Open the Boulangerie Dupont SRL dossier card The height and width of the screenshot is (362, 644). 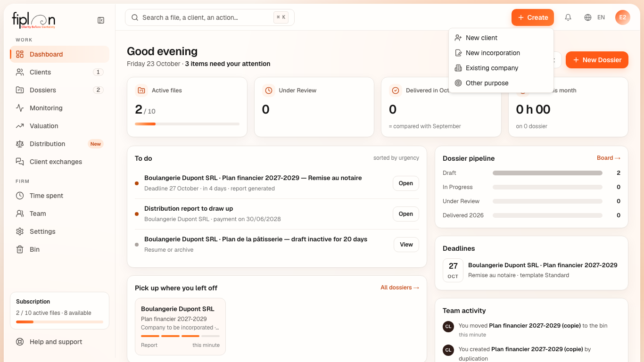(x=180, y=326)
